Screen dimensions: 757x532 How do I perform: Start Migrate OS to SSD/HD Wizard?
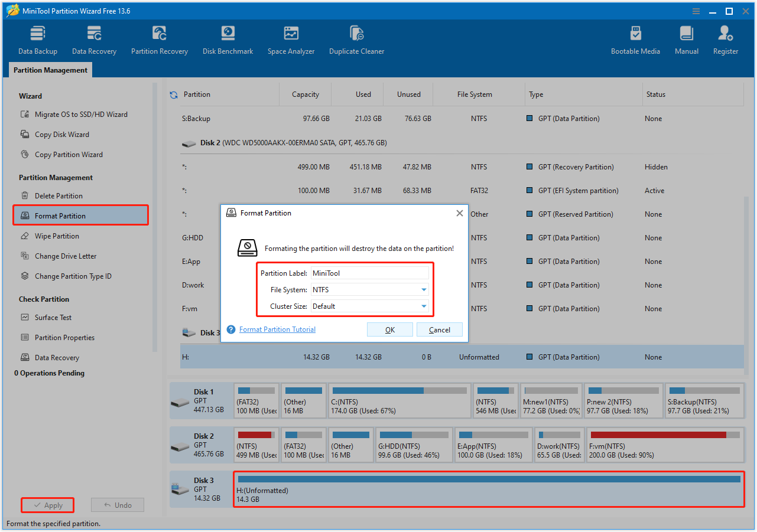point(74,115)
